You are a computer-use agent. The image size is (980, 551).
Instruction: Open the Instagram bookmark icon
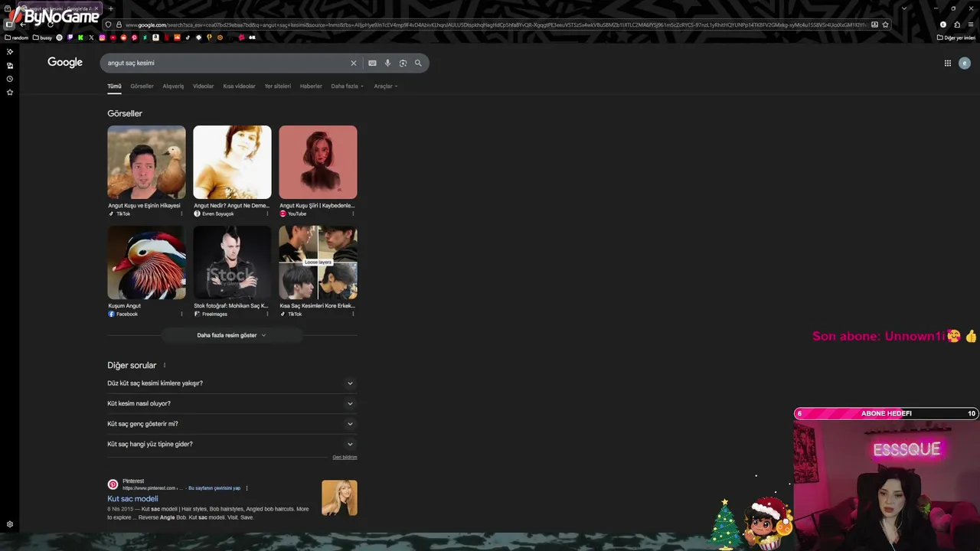point(102,37)
